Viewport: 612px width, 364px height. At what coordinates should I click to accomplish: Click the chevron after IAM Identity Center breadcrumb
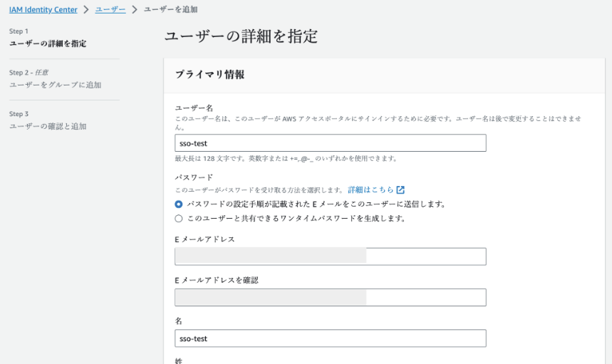(x=85, y=9)
